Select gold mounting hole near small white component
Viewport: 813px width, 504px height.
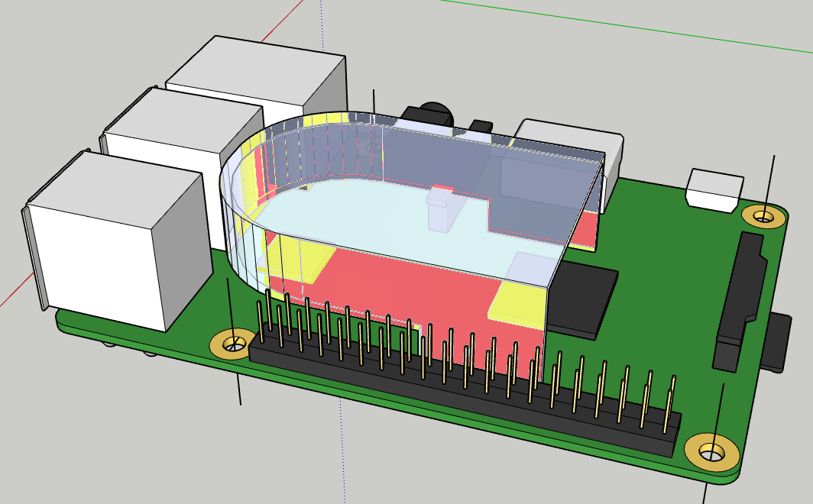point(764,217)
